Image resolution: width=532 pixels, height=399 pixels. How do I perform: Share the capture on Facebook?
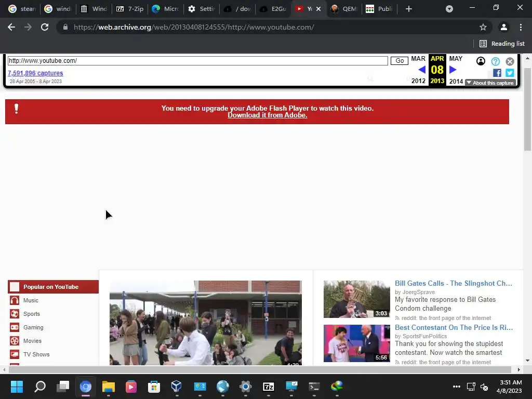point(497,73)
